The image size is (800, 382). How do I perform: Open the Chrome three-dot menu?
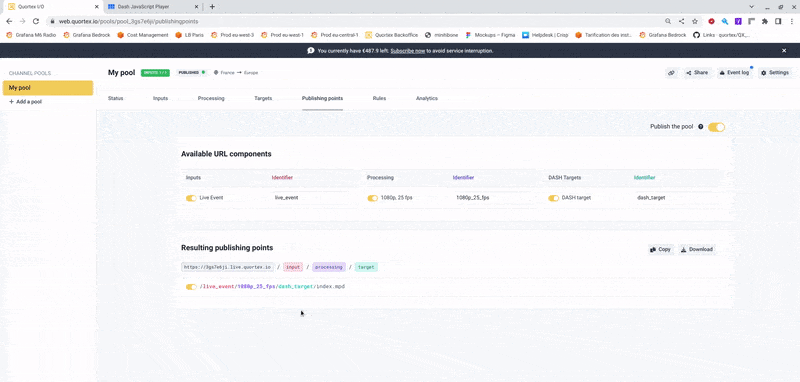(x=792, y=21)
